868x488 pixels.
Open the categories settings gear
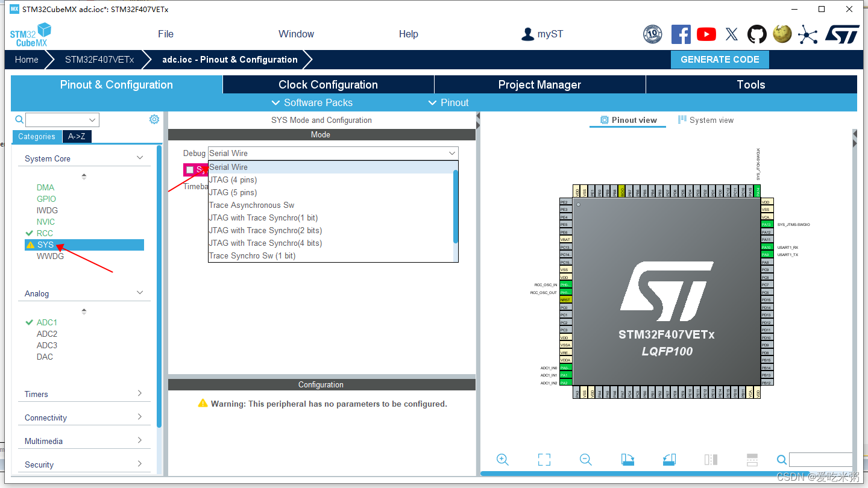[x=154, y=119]
